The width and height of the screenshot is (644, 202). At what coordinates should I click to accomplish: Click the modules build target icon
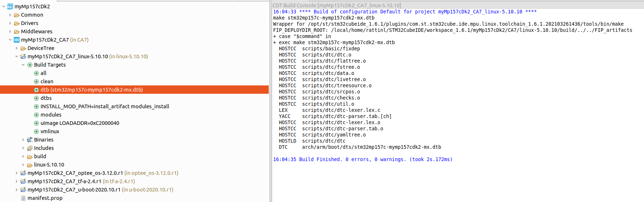tap(36, 115)
